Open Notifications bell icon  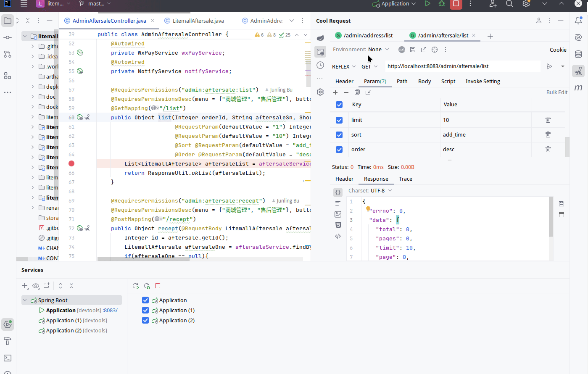(578, 20)
